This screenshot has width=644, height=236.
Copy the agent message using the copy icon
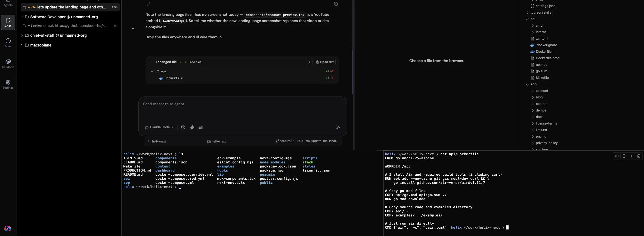(336, 4)
